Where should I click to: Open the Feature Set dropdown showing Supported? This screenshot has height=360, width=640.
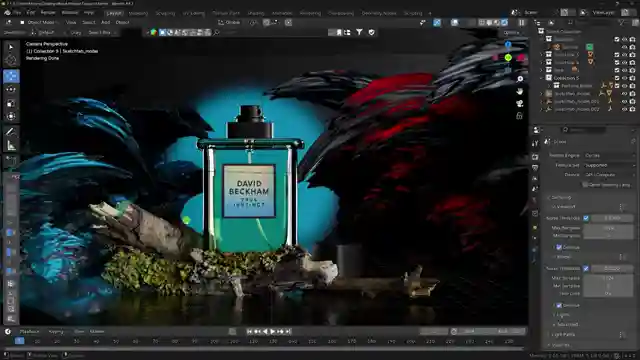[609, 165]
